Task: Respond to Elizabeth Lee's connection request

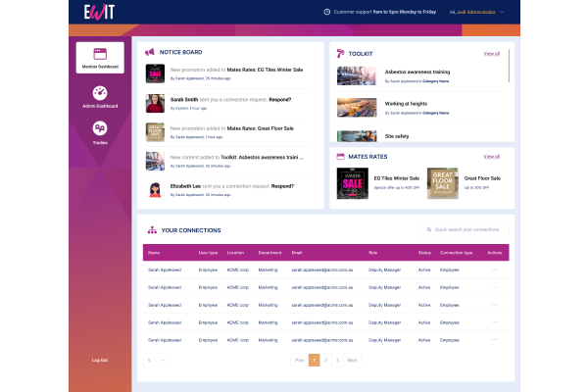Action: click(x=282, y=186)
